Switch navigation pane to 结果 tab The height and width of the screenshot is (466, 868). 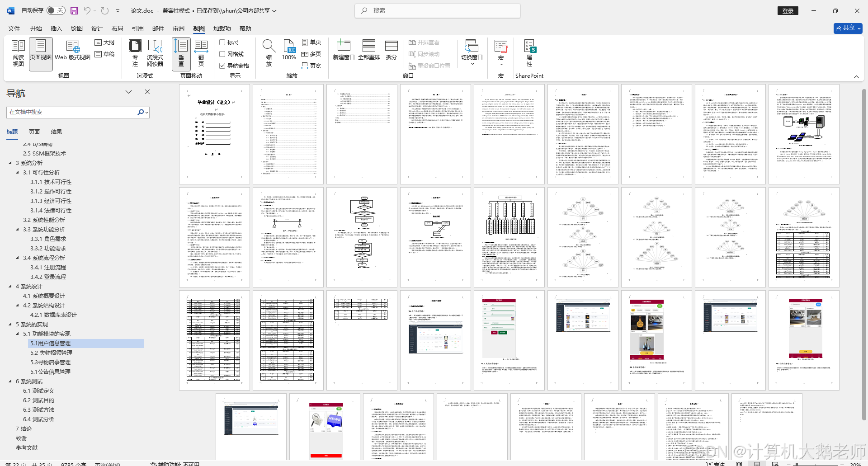(x=57, y=132)
